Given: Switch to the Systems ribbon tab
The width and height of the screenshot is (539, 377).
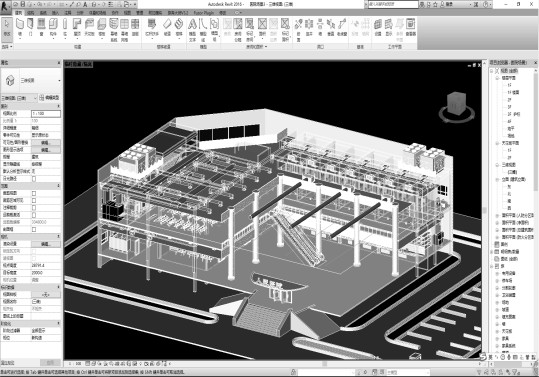Looking at the screenshot, I should pyautogui.click(x=43, y=13).
